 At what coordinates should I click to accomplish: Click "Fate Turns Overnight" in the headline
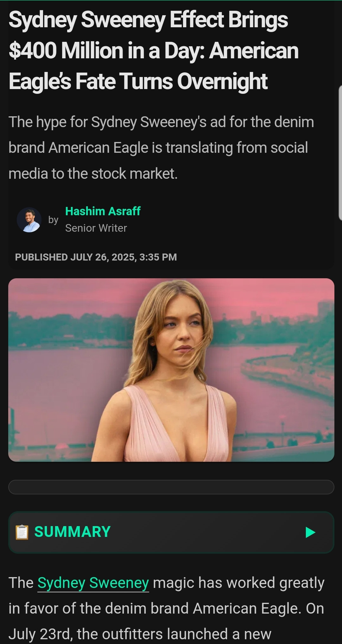171,81
